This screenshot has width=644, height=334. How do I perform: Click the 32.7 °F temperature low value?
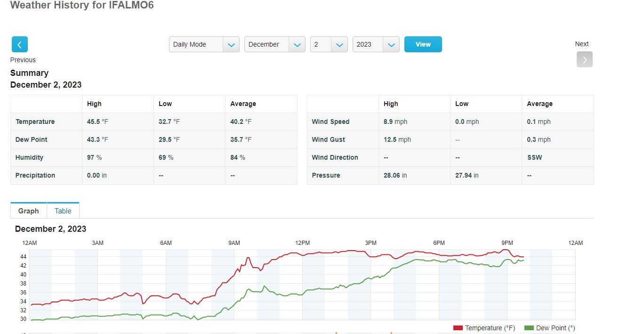point(169,122)
